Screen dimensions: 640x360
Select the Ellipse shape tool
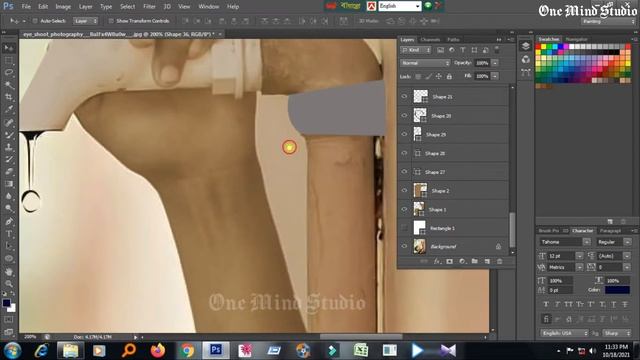(9, 258)
